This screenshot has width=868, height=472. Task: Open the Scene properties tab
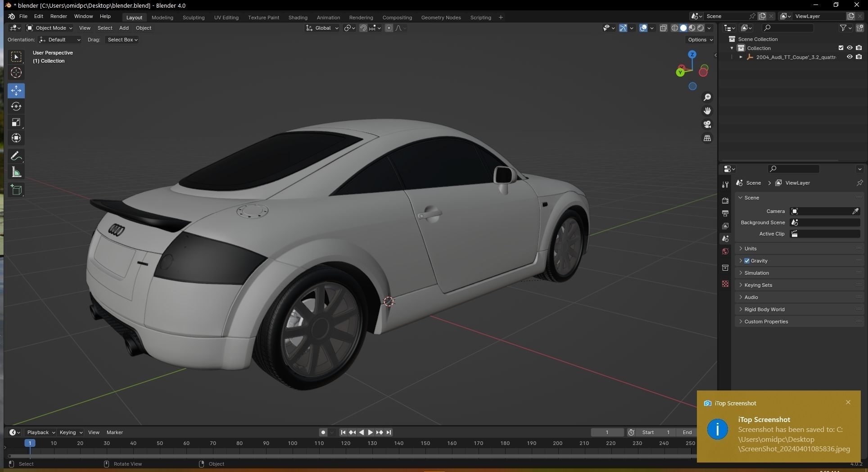pyautogui.click(x=725, y=238)
